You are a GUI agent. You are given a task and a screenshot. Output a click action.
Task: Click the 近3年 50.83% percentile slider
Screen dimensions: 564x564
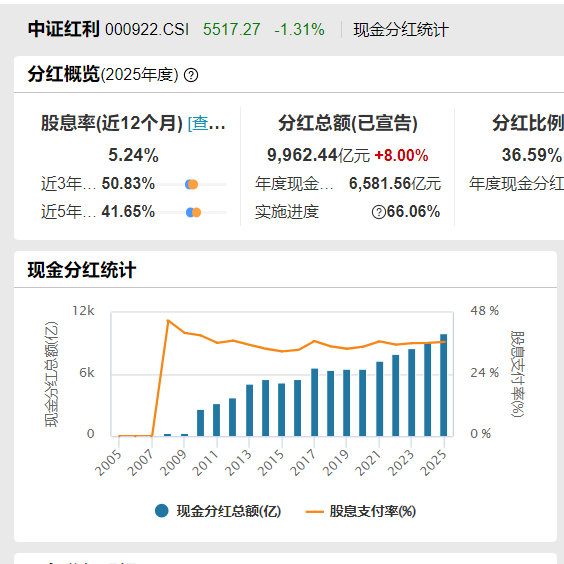[x=191, y=185]
